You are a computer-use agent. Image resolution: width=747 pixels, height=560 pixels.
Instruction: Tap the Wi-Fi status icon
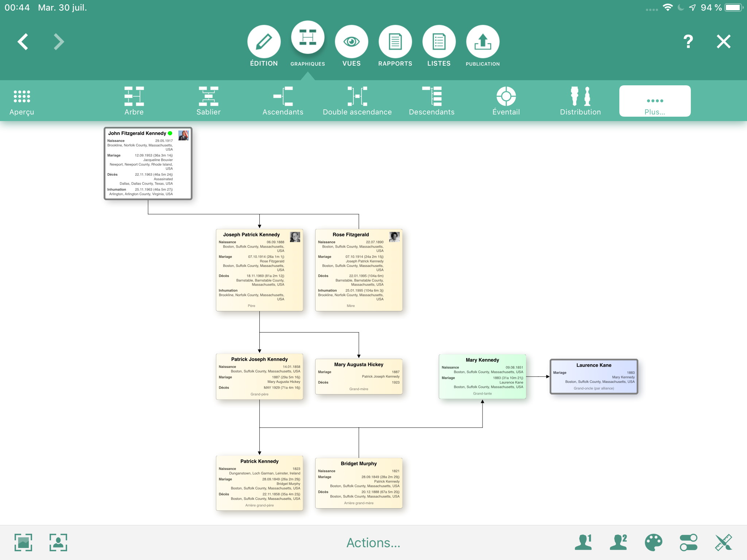point(667,8)
